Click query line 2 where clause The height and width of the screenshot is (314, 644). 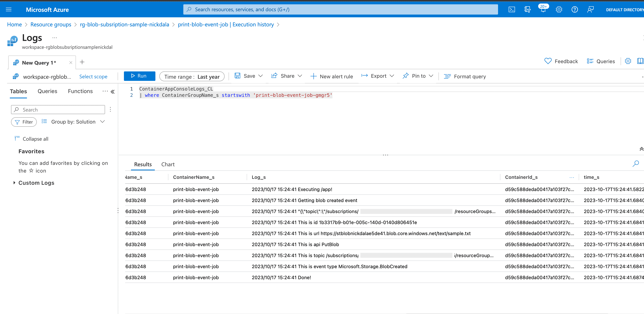[236, 95]
